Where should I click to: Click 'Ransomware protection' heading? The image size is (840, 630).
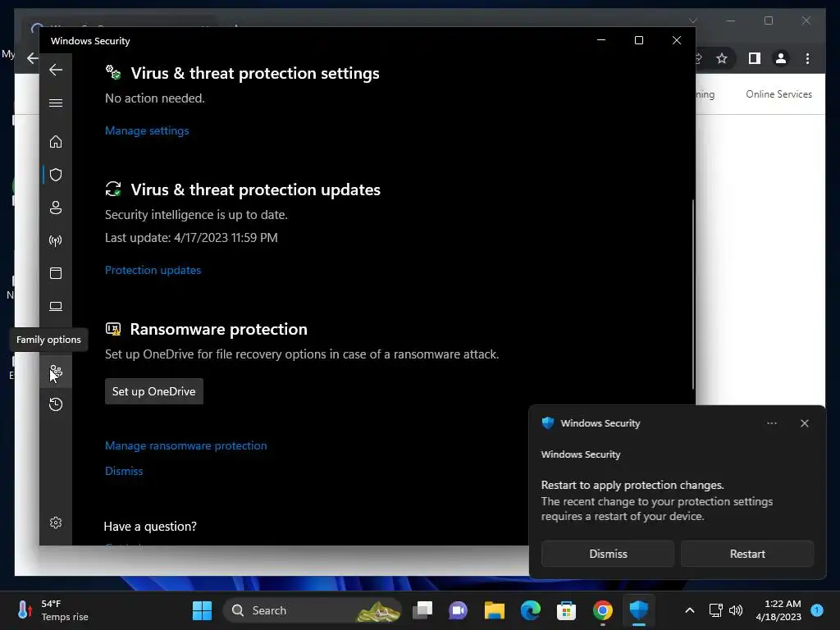tap(218, 329)
